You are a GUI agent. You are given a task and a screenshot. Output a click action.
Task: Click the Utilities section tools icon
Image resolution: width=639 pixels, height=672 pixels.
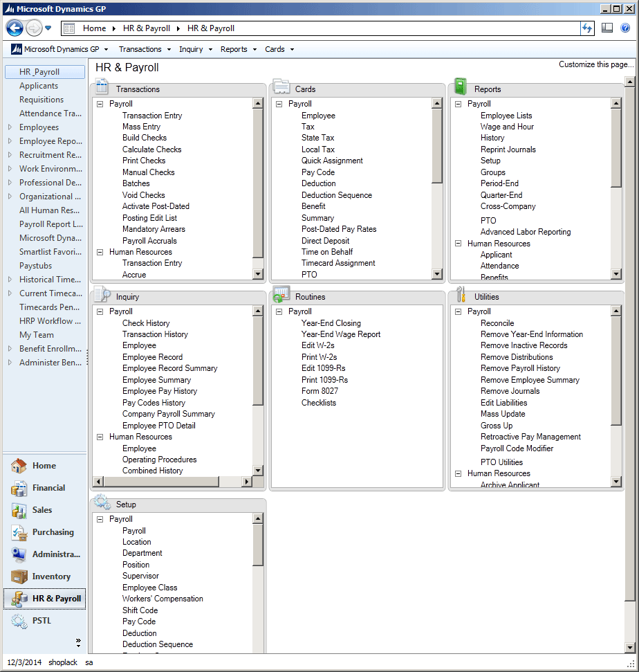point(461,294)
